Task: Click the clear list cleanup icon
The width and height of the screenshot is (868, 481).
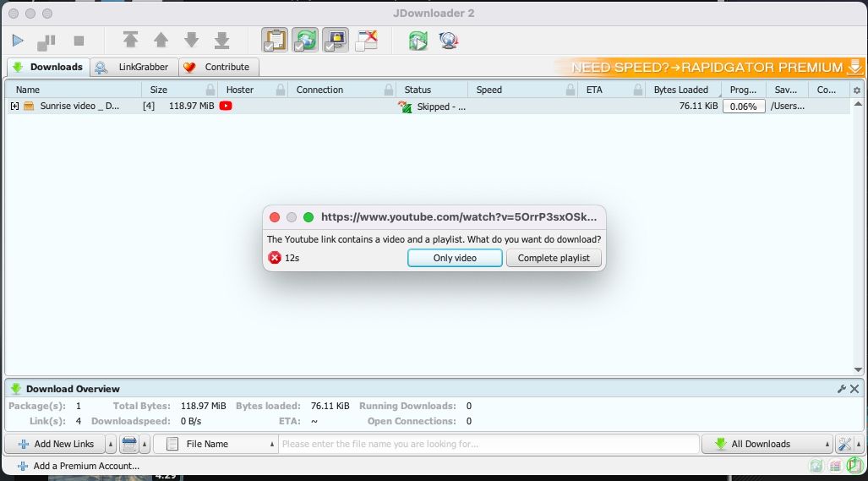Action: tap(129, 444)
